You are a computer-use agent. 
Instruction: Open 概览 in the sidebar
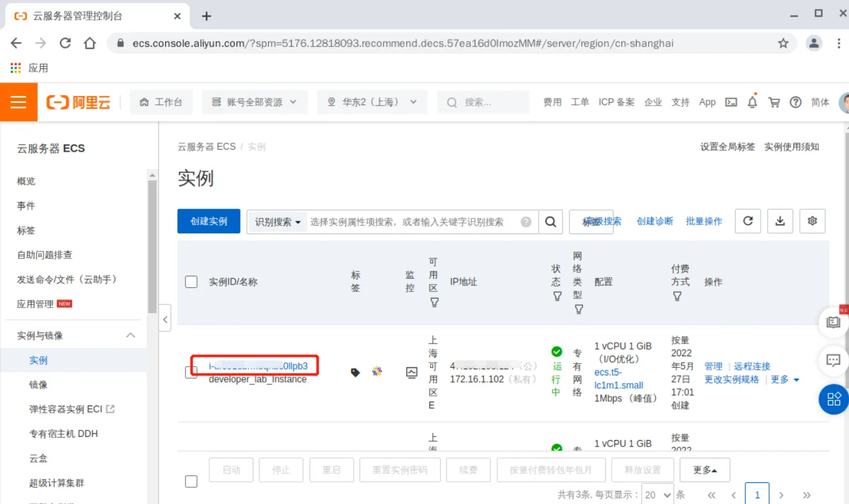26,181
